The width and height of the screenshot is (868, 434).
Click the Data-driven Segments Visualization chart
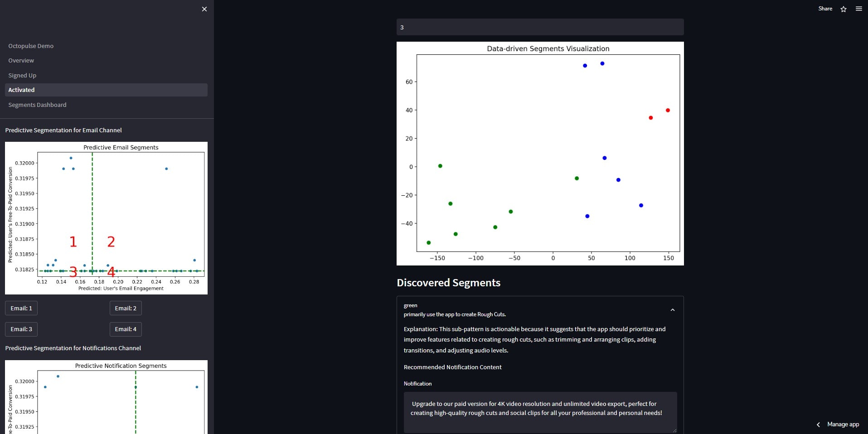pyautogui.click(x=540, y=154)
